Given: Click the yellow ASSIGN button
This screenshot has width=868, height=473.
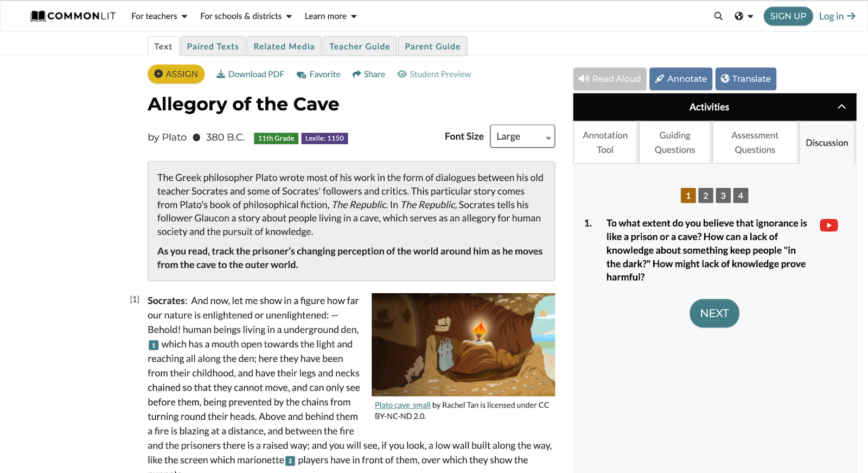Looking at the screenshot, I should pos(176,74).
